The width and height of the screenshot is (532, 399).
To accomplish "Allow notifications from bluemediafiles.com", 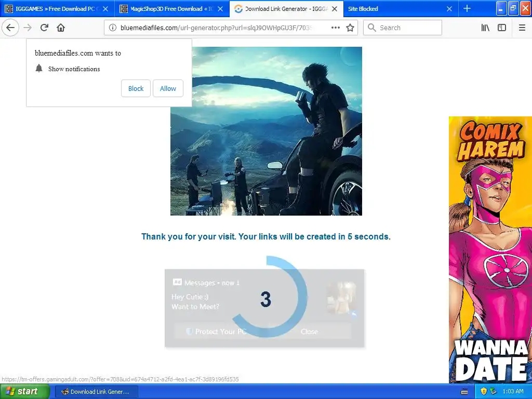I will [x=168, y=88].
